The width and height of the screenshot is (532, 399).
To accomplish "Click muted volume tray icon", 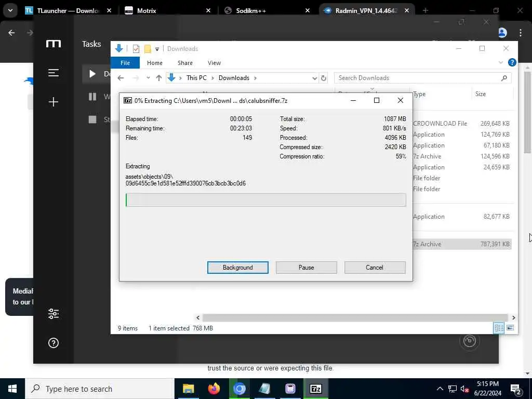I will (464, 389).
